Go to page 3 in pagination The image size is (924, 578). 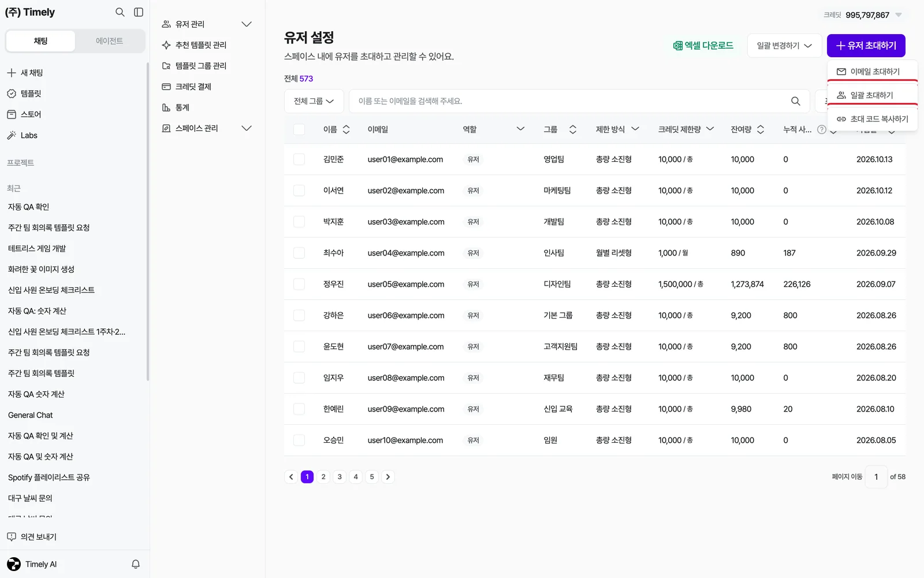pyautogui.click(x=340, y=477)
